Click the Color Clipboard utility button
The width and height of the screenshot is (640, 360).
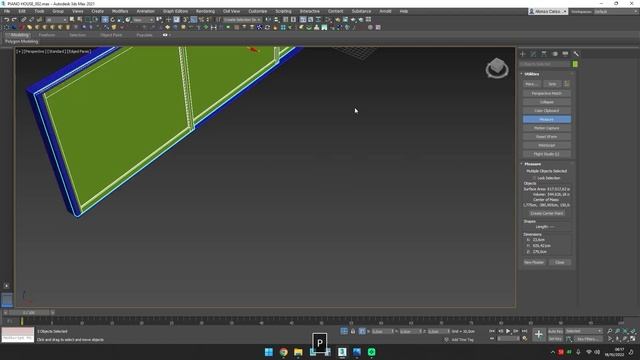[547, 111]
